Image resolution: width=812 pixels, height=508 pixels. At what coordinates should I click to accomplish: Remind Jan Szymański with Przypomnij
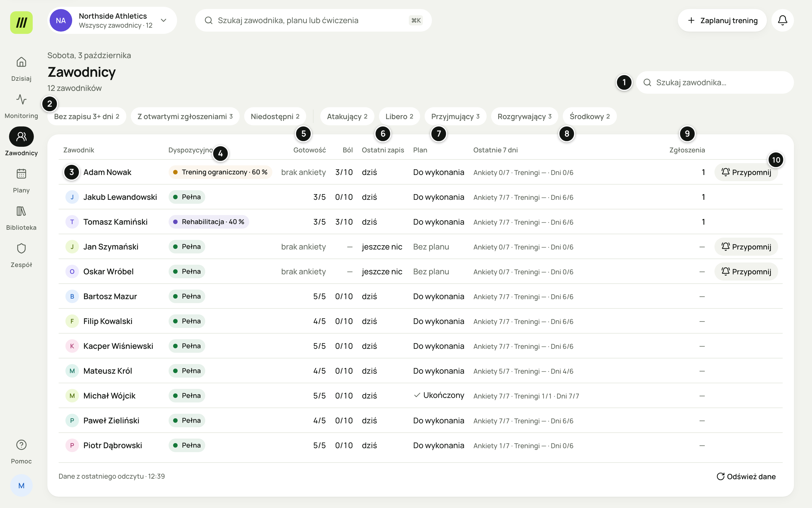click(746, 247)
